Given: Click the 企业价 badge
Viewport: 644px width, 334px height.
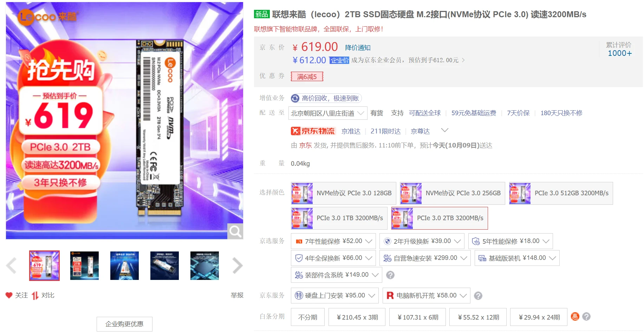Looking at the screenshot, I should point(339,60).
